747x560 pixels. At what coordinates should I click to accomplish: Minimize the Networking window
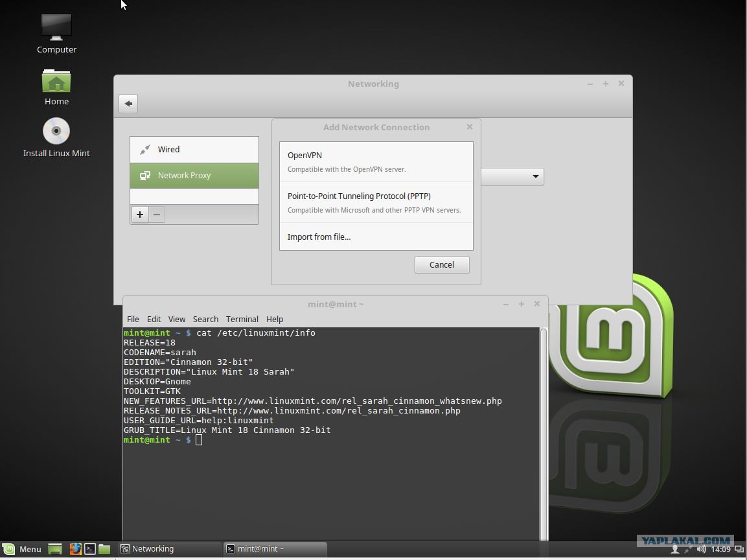pyautogui.click(x=590, y=84)
